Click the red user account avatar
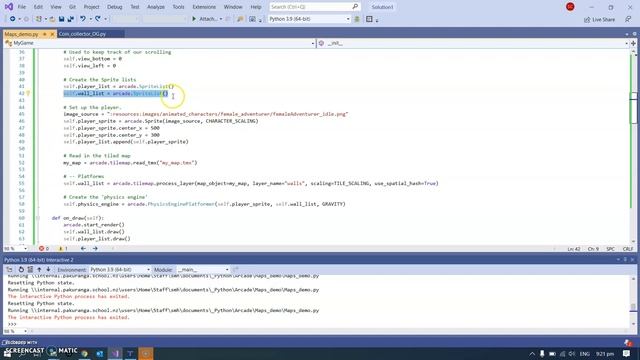The width and height of the screenshot is (640, 360). pos(570,7)
